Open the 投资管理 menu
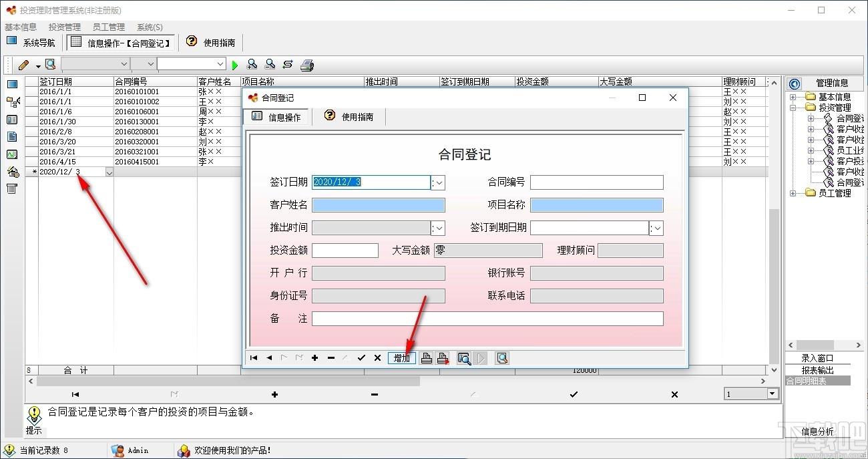Viewport: 868px width, 459px height. click(x=65, y=27)
